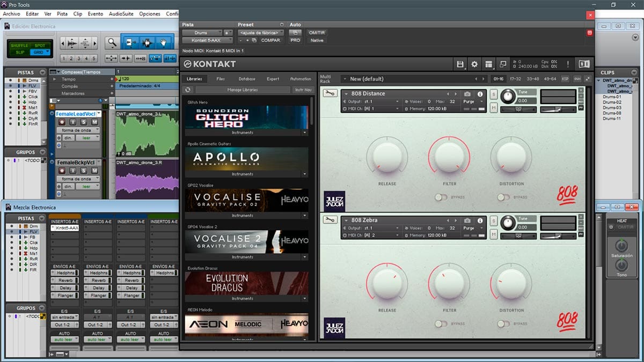Toggle the Filter BYPASS switch on 808 Zebra
The image size is (644, 362).
pyautogui.click(x=441, y=323)
